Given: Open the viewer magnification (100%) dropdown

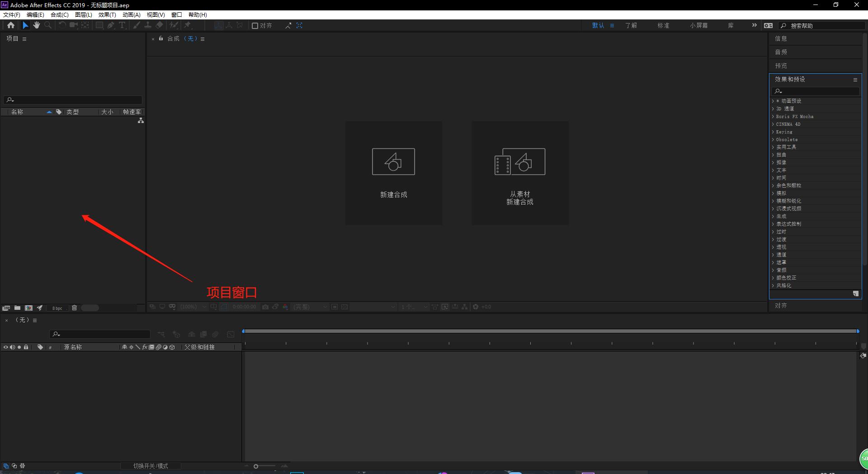Looking at the screenshot, I should click(193, 307).
